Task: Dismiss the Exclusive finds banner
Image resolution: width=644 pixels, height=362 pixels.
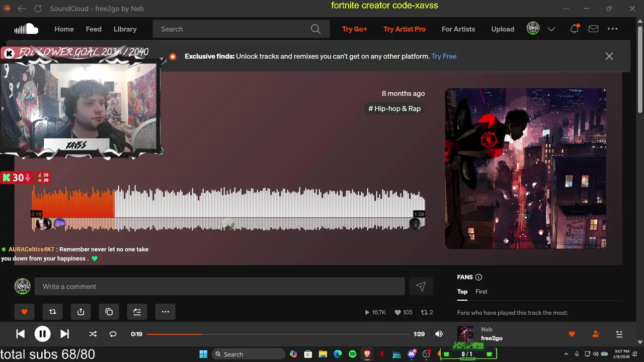Action: 609,56
